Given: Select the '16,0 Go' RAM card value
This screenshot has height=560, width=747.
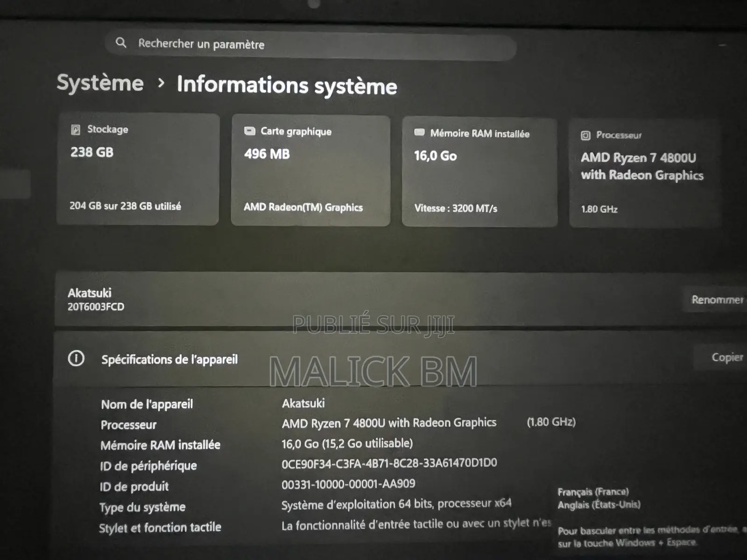Looking at the screenshot, I should (435, 156).
